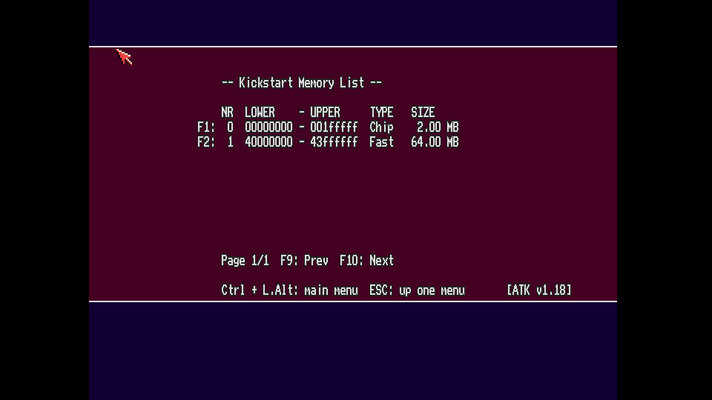Click lower address 40000000 in Fast row

click(269, 143)
